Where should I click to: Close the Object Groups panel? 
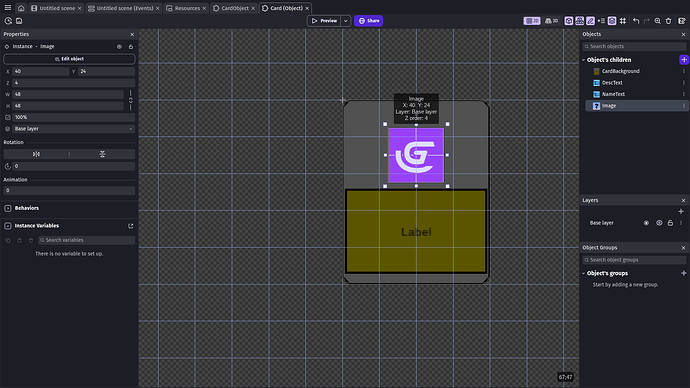tap(683, 248)
